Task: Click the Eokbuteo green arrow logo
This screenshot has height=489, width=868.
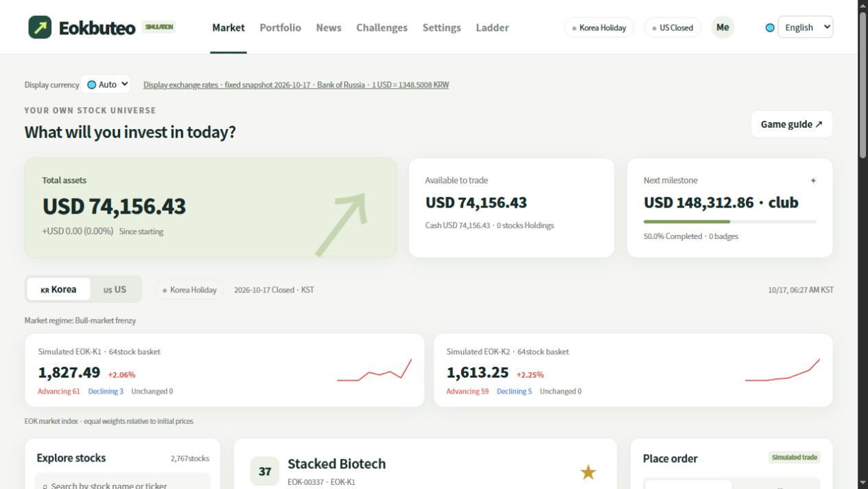Action: (x=40, y=27)
